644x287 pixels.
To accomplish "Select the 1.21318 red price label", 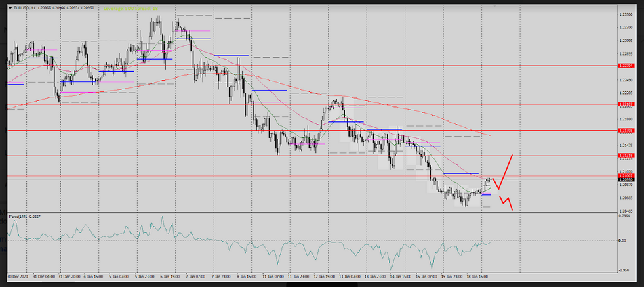I will [x=626, y=156].
